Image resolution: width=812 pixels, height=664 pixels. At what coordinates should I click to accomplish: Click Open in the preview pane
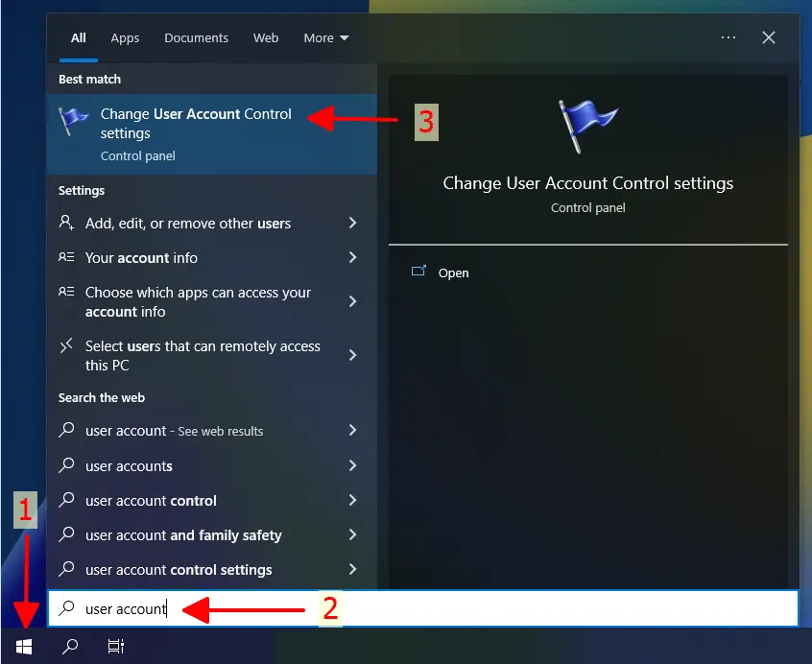[453, 273]
